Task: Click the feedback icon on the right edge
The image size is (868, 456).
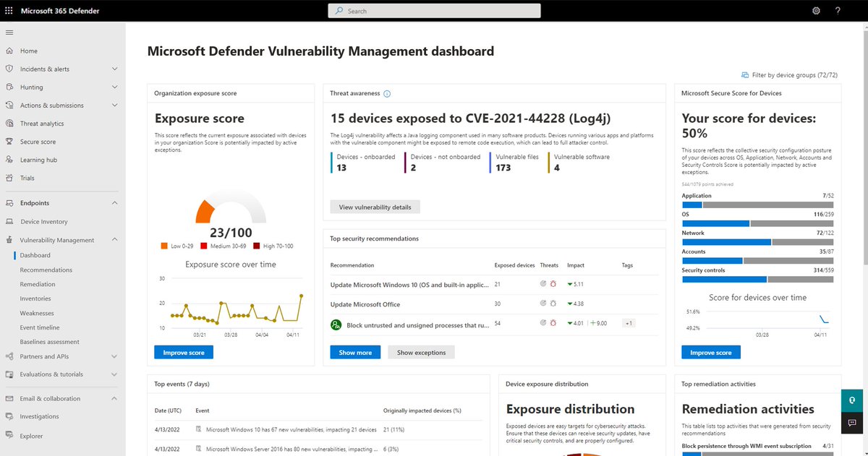Action: (x=852, y=423)
